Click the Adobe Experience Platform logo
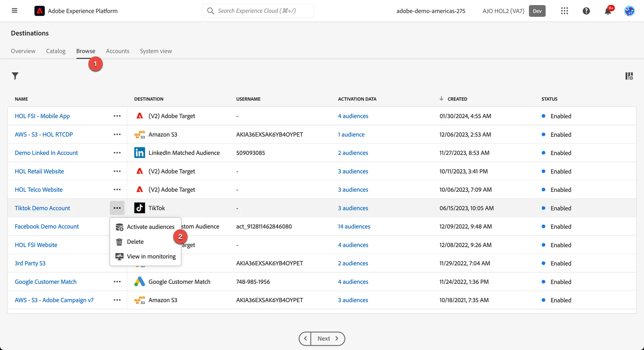 [40, 11]
